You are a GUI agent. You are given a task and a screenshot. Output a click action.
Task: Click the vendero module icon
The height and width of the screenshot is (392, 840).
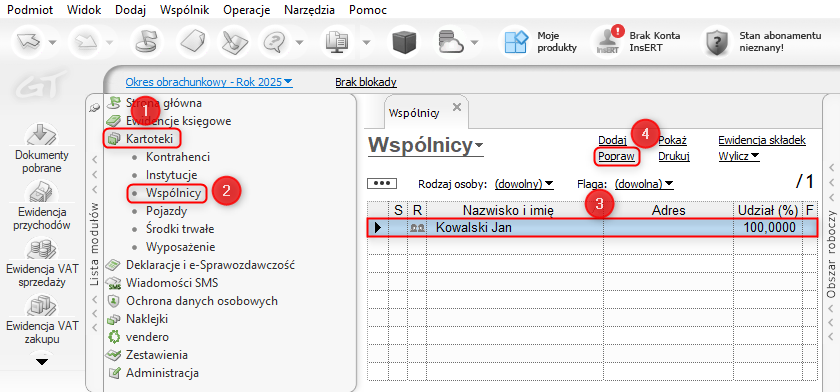point(113,337)
